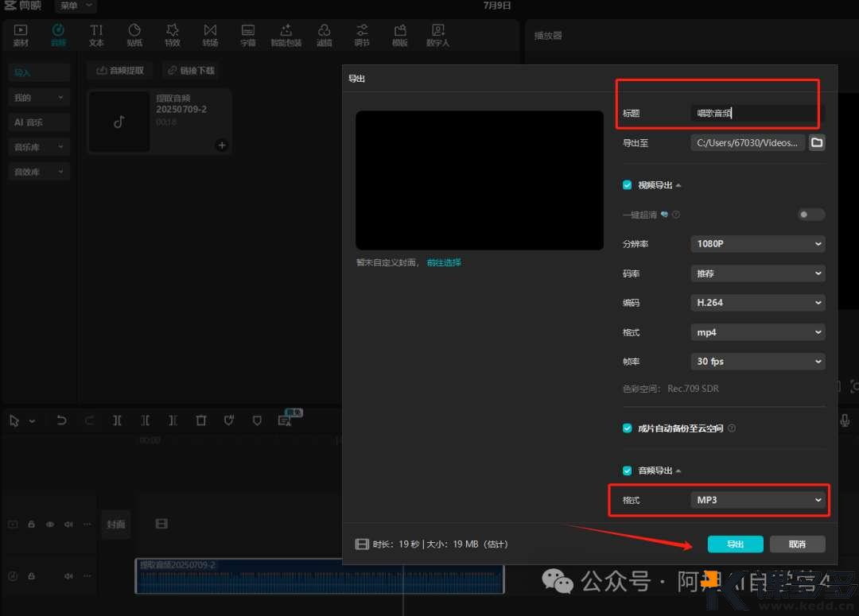Open the 分辨率 1080P dropdown

pos(758,244)
